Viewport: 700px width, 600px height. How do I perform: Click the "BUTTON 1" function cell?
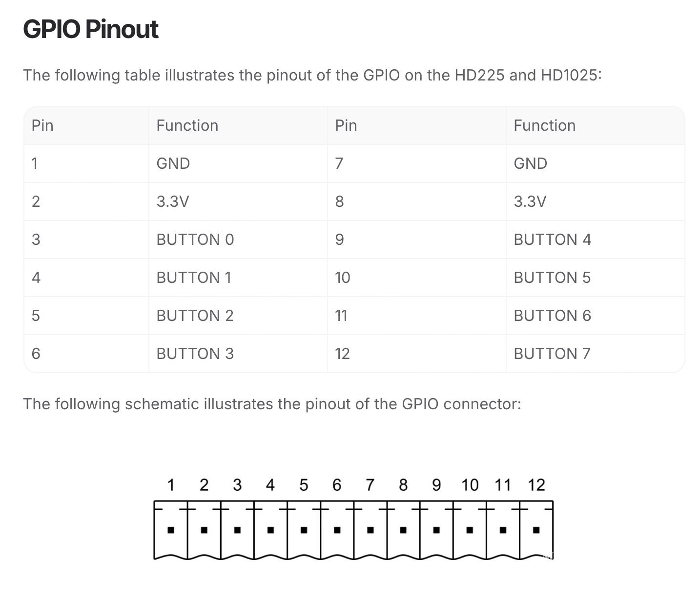point(193,278)
